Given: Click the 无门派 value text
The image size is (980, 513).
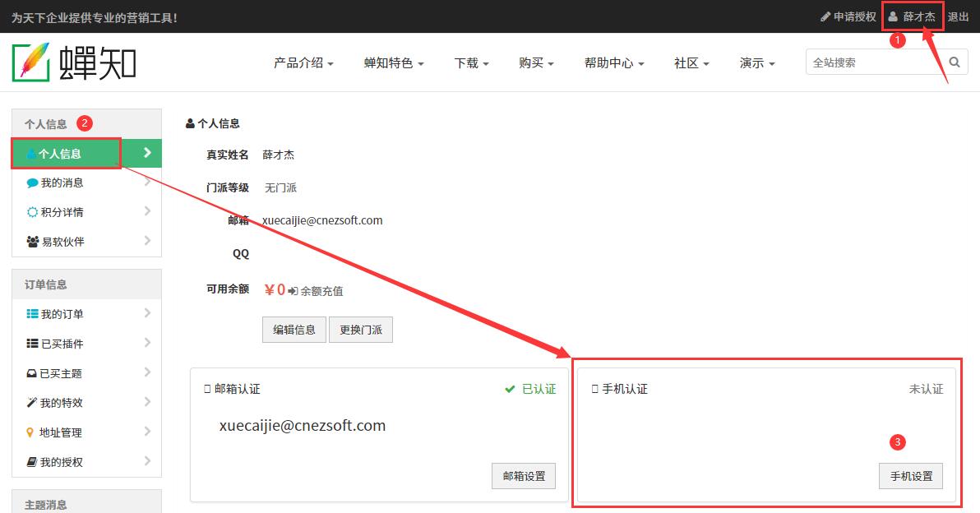Looking at the screenshot, I should pos(280,187).
